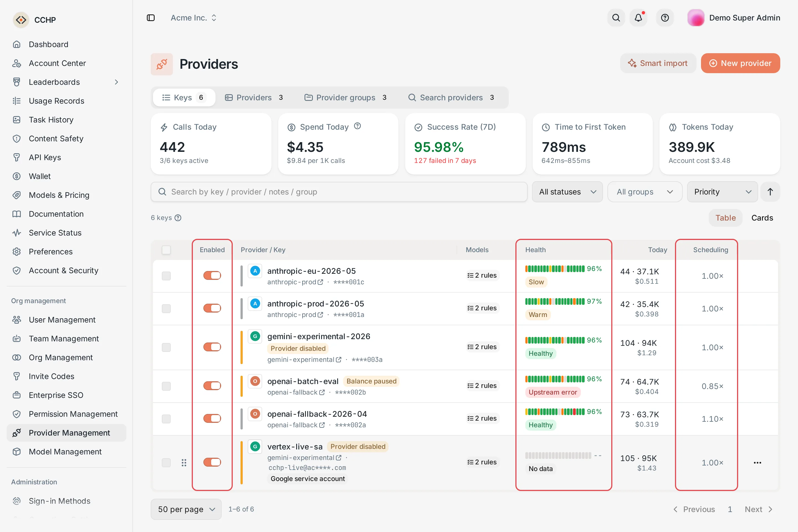Viewport: 798px width, 532px height.
Task: Open the All statuses dropdown
Action: pyautogui.click(x=567, y=192)
